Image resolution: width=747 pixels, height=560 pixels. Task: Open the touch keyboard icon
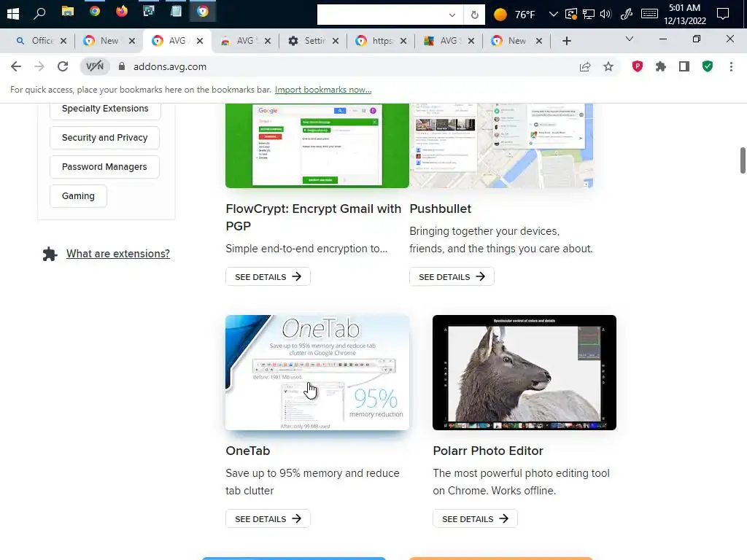coord(649,14)
